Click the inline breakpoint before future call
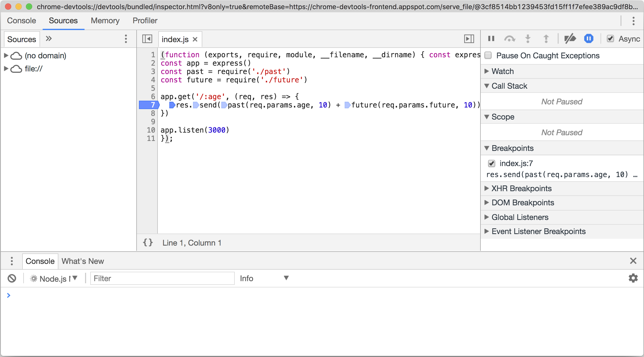This screenshot has height=357, width=644. tap(348, 105)
